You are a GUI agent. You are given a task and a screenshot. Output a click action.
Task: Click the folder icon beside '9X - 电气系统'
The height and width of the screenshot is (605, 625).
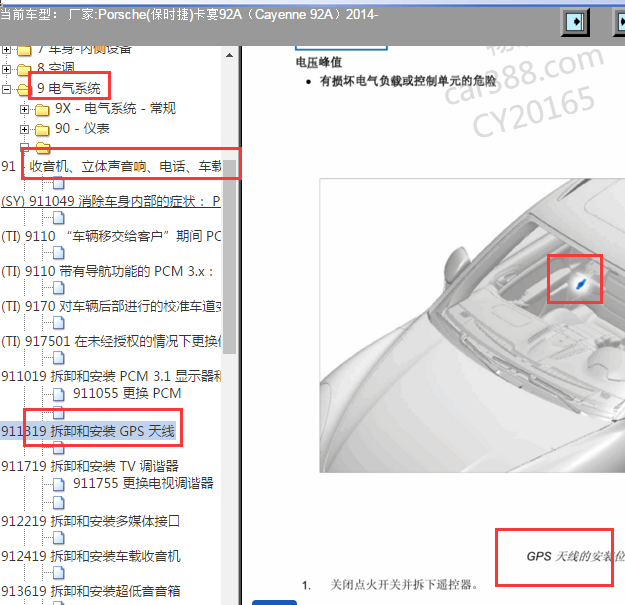click(x=42, y=109)
